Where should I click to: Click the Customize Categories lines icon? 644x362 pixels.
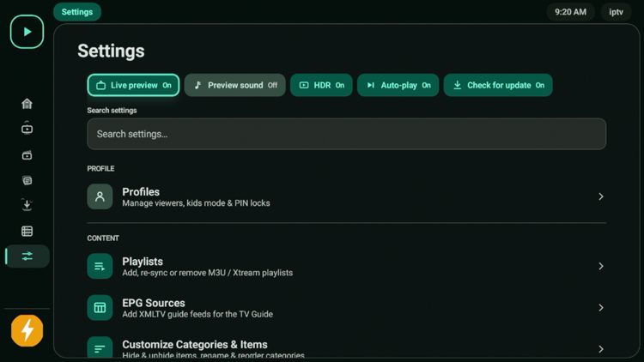pyautogui.click(x=100, y=348)
